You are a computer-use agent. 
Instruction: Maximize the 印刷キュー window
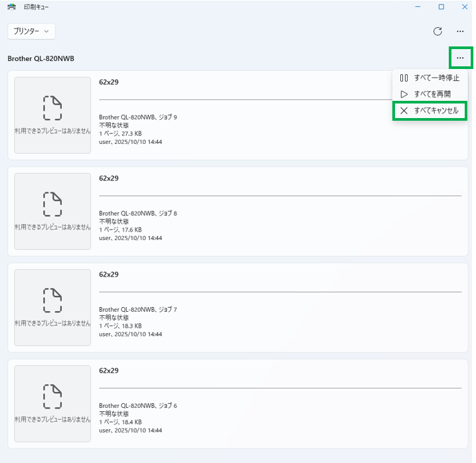click(441, 7)
